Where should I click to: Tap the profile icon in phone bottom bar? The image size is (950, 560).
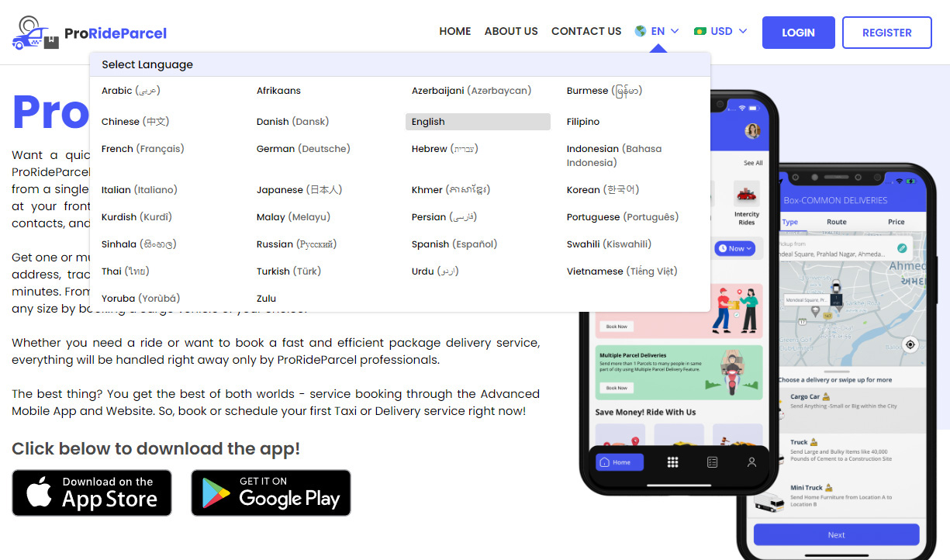(x=751, y=462)
